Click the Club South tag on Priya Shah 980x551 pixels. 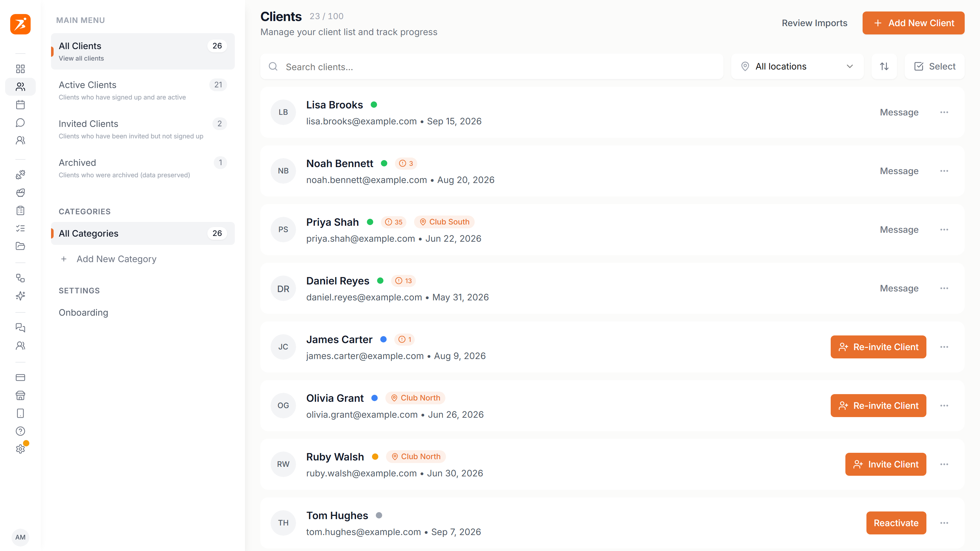pyautogui.click(x=444, y=222)
